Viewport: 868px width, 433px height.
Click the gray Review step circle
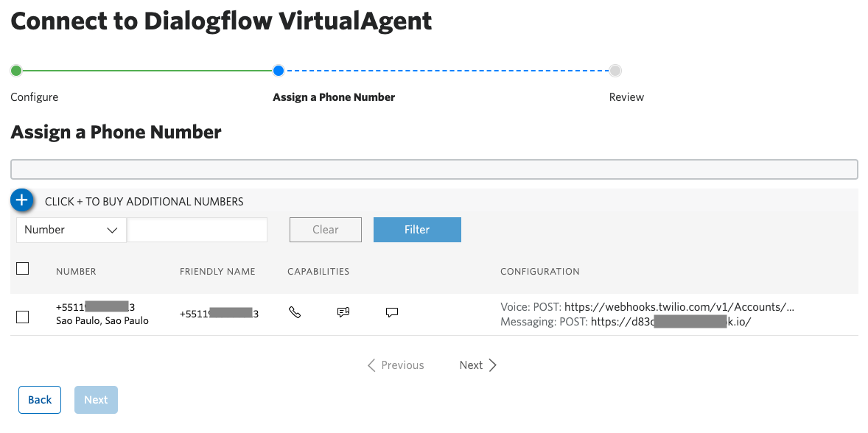tap(615, 70)
